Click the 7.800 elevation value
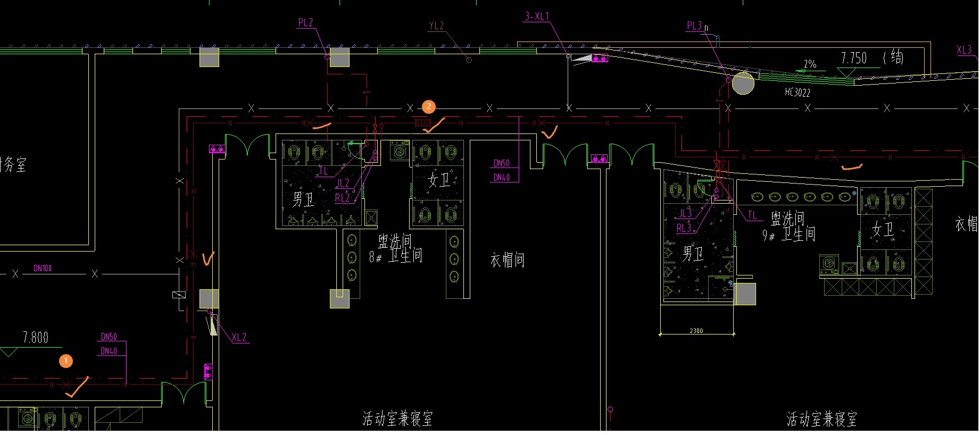This screenshot has height=435, width=980. tap(36, 338)
